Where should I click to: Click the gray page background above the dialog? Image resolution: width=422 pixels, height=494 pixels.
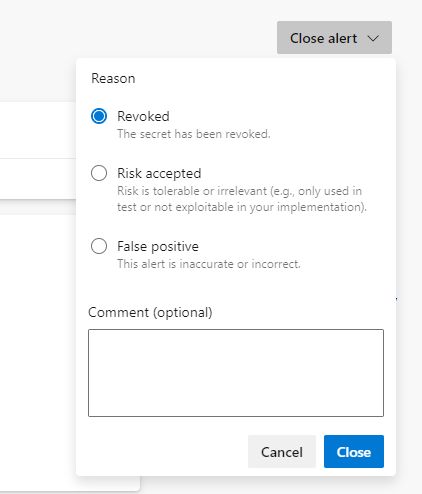click(x=133, y=30)
